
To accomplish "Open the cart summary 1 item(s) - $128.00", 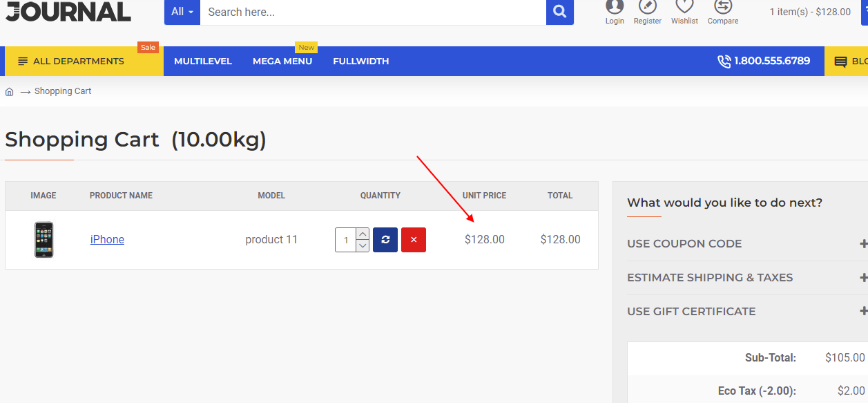I will point(810,12).
